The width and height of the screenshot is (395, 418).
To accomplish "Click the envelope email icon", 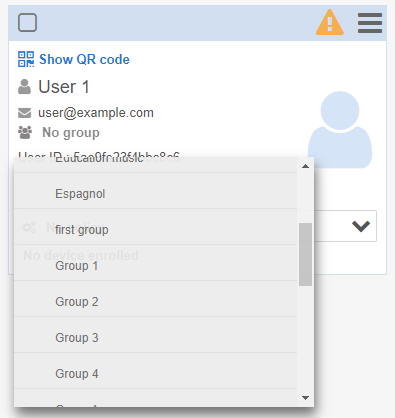I will click(24, 113).
